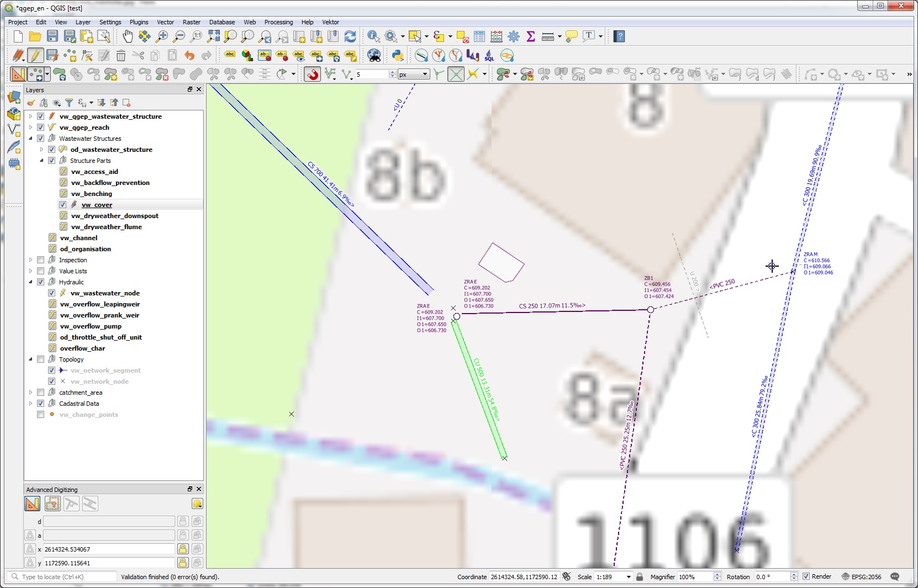Increase the Magnifier value stepper
The image size is (918, 588).
click(717, 574)
